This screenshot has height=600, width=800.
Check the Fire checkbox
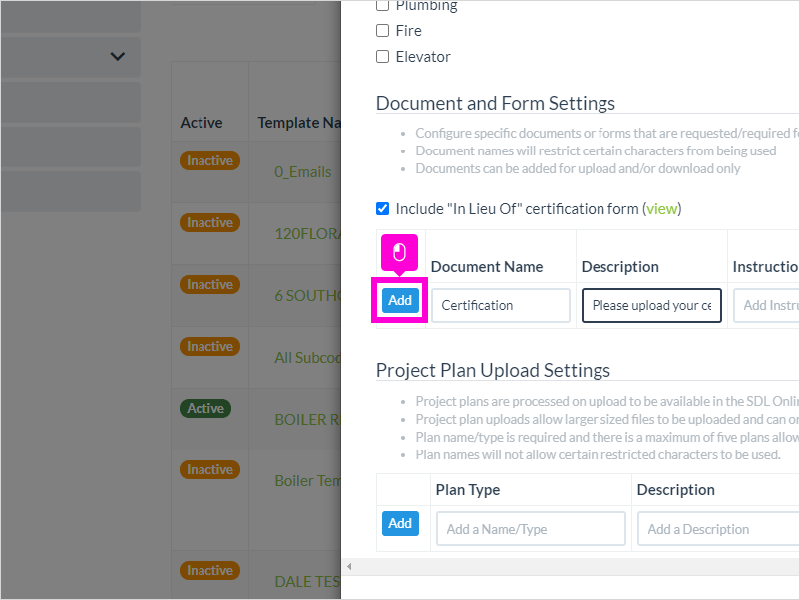pos(382,31)
